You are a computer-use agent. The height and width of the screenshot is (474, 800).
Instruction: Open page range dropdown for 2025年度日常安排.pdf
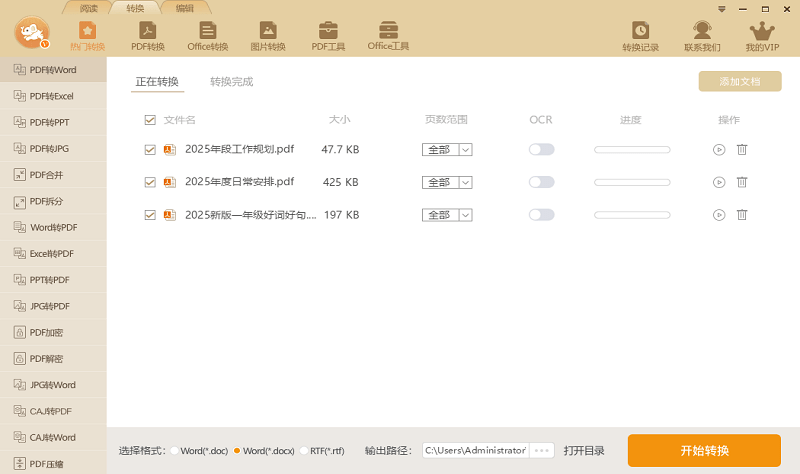[465, 182]
